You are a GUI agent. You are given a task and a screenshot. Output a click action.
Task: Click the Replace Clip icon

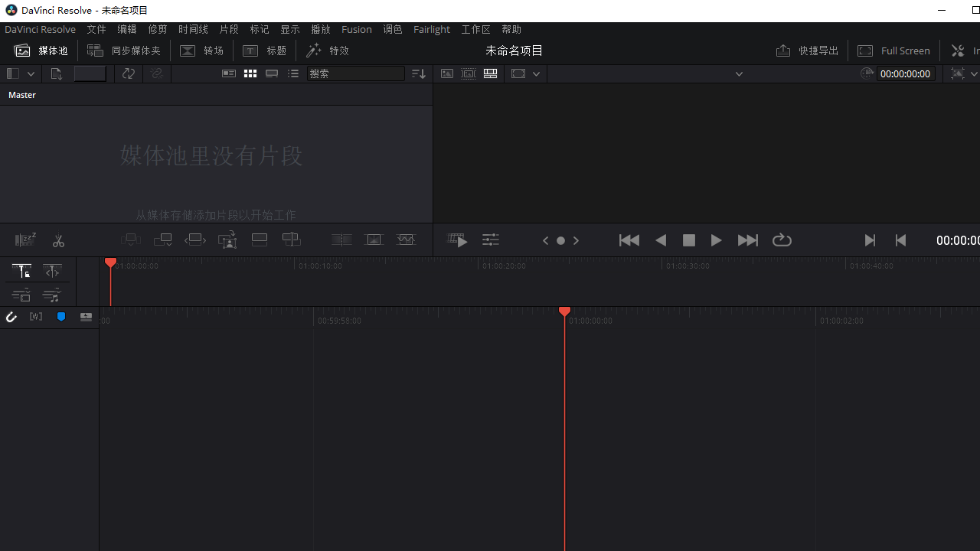point(194,240)
